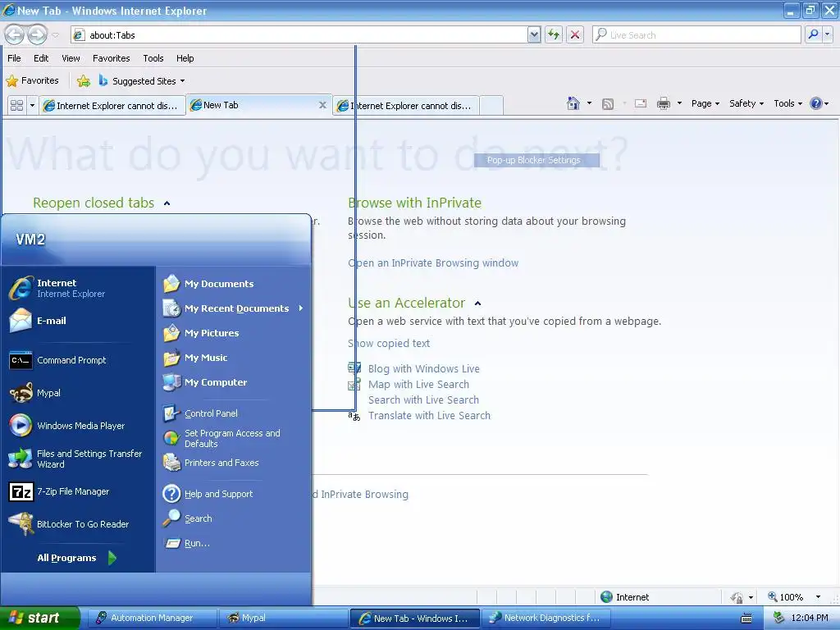
Task: Click the Print toolbar icon
Action: (663, 103)
